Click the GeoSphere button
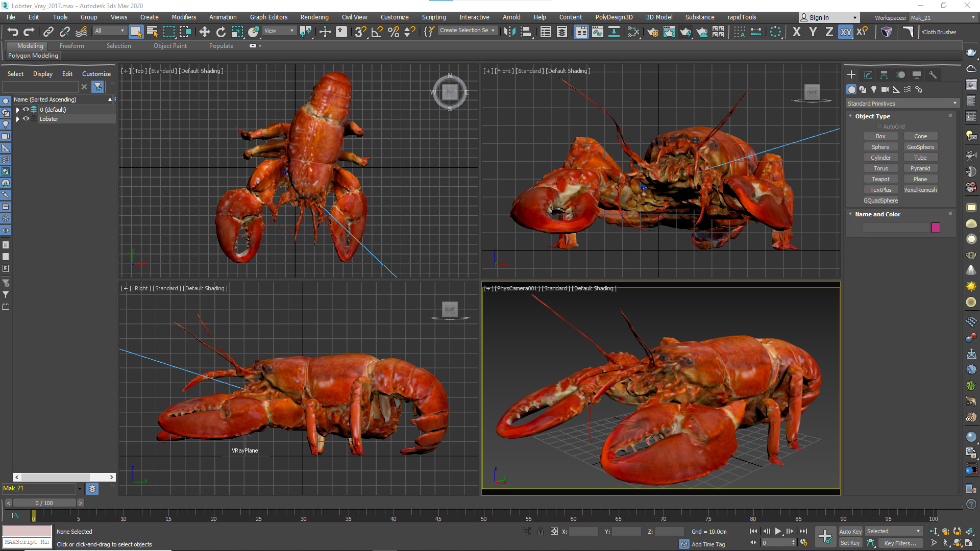 click(920, 147)
